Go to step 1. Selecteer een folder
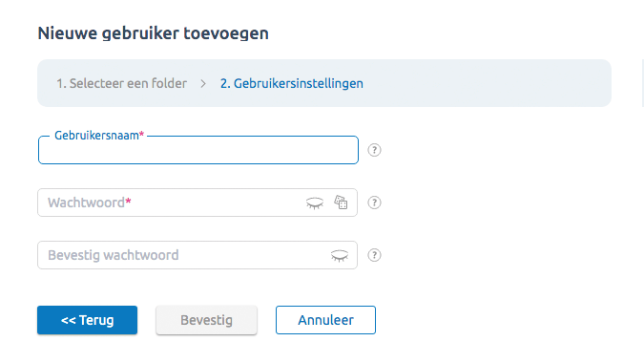The image size is (644, 363). point(121,83)
